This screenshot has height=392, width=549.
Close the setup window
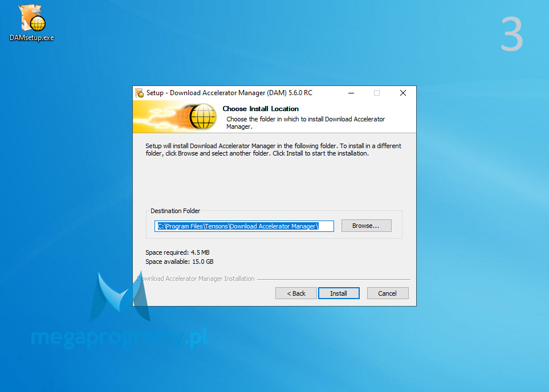tap(403, 93)
